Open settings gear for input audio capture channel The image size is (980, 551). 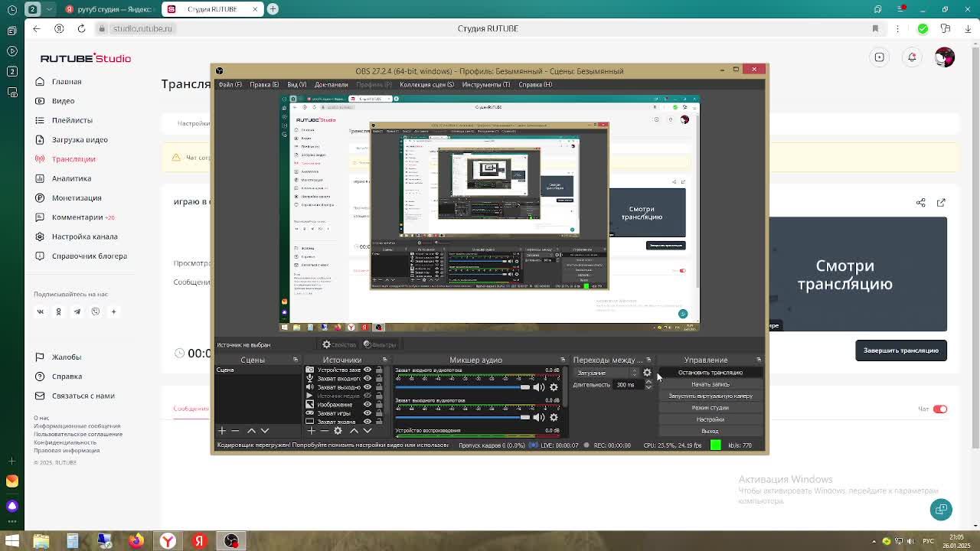tap(554, 387)
